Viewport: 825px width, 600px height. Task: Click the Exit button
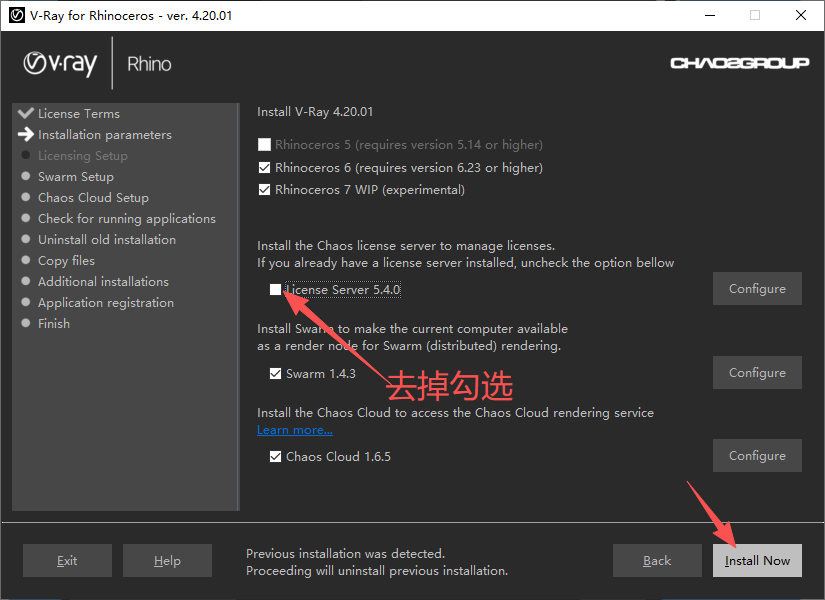(x=67, y=561)
